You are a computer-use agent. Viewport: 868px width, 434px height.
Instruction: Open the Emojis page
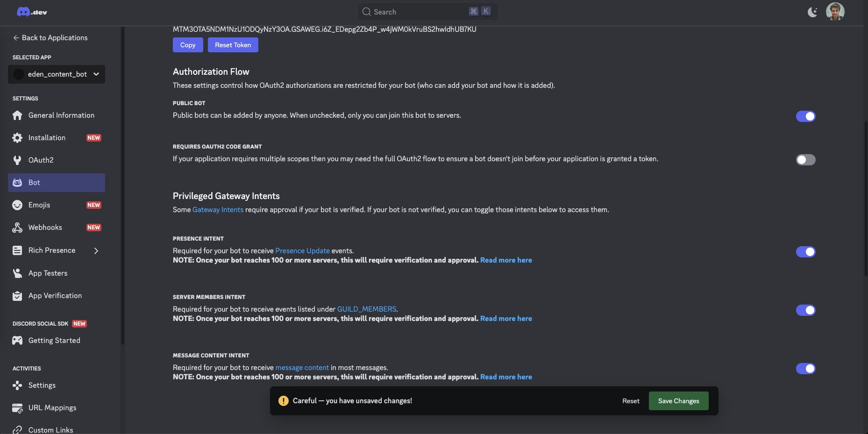click(x=57, y=205)
